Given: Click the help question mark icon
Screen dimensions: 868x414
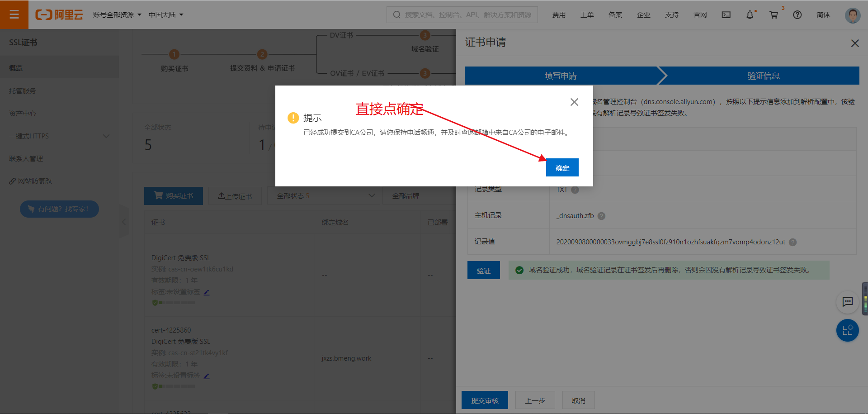Looking at the screenshot, I should [797, 15].
